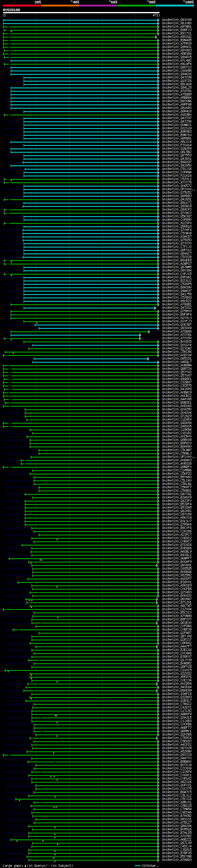Choose the UniRef100_A5B3R6 label
Image resolution: width=197 pixels, height=868 pixels.
click(x=177, y=54)
